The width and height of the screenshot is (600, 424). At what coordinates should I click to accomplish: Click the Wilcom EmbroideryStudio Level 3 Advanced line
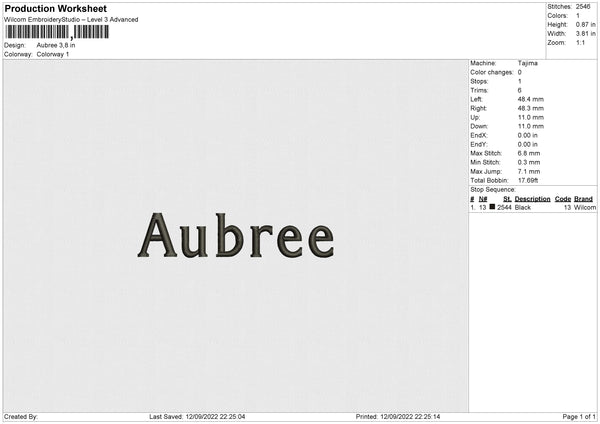tap(71, 20)
